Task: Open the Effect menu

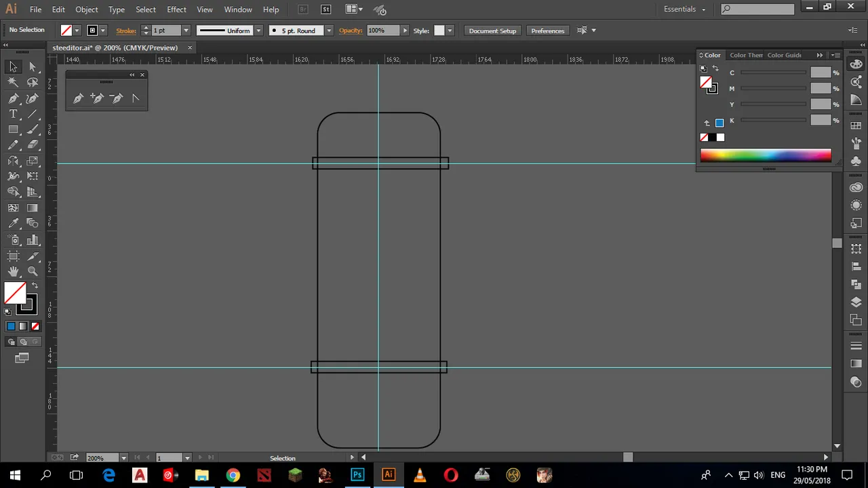Action: point(176,9)
